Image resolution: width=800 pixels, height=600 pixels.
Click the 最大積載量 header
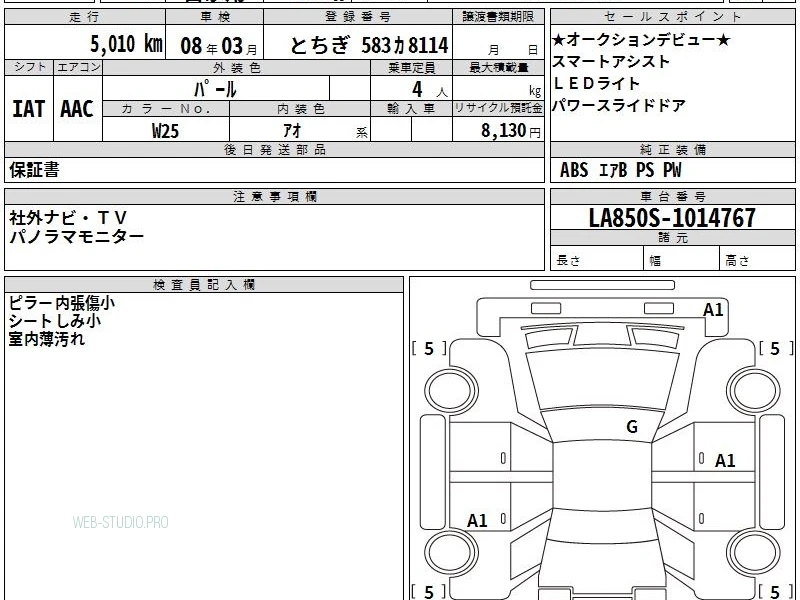(498, 68)
